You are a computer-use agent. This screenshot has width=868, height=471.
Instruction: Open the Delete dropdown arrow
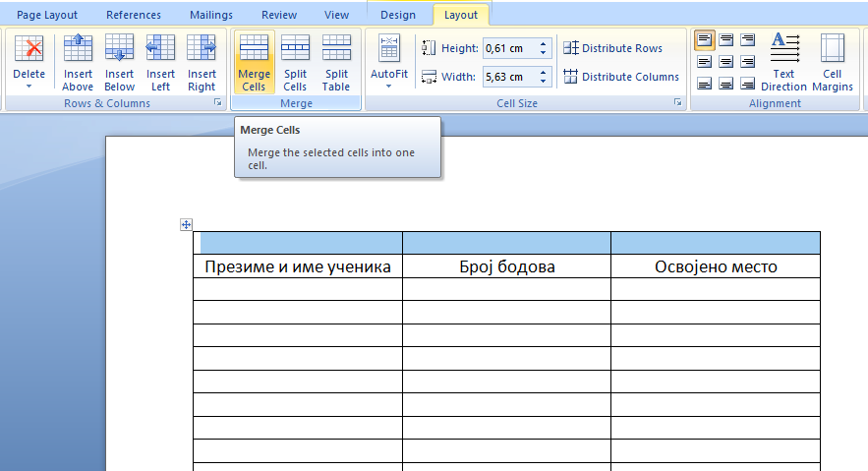click(x=29, y=87)
